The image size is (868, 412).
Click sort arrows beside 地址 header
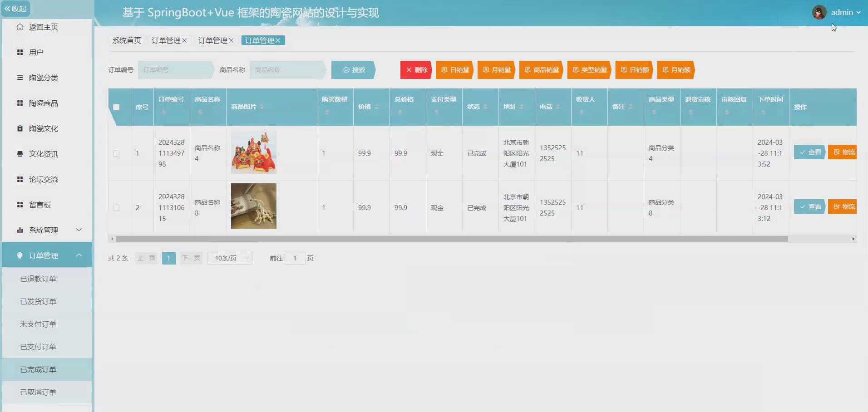tap(522, 107)
